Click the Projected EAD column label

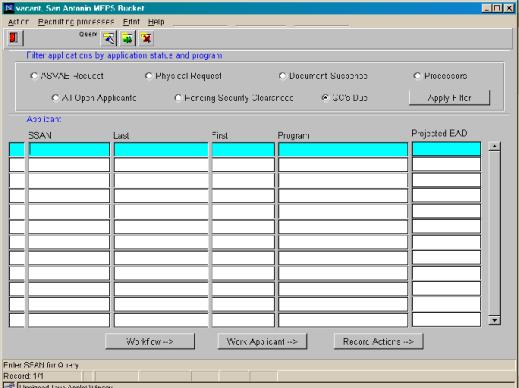pyautogui.click(x=439, y=133)
